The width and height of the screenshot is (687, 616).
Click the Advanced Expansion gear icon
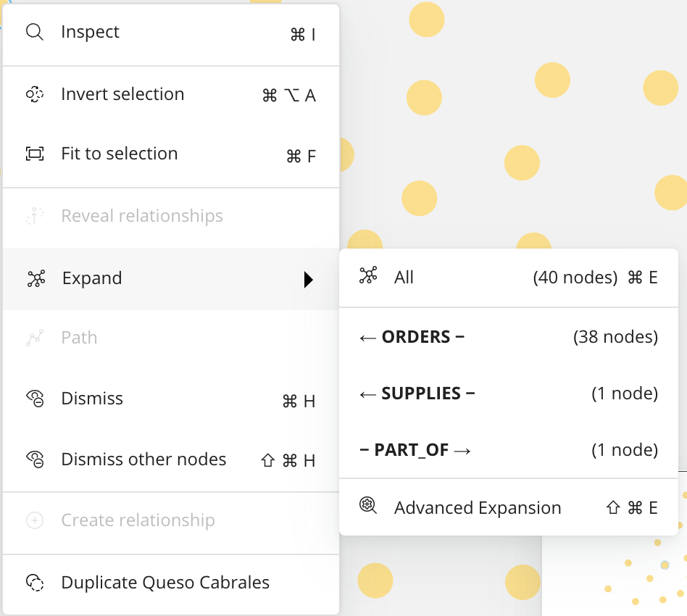[368, 505]
